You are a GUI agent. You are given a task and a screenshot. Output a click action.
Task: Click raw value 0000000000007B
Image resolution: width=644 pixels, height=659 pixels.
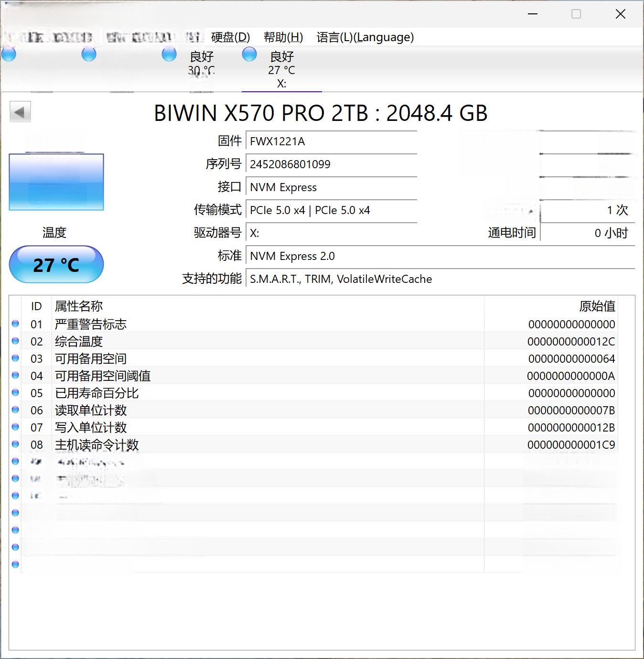click(571, 411)
